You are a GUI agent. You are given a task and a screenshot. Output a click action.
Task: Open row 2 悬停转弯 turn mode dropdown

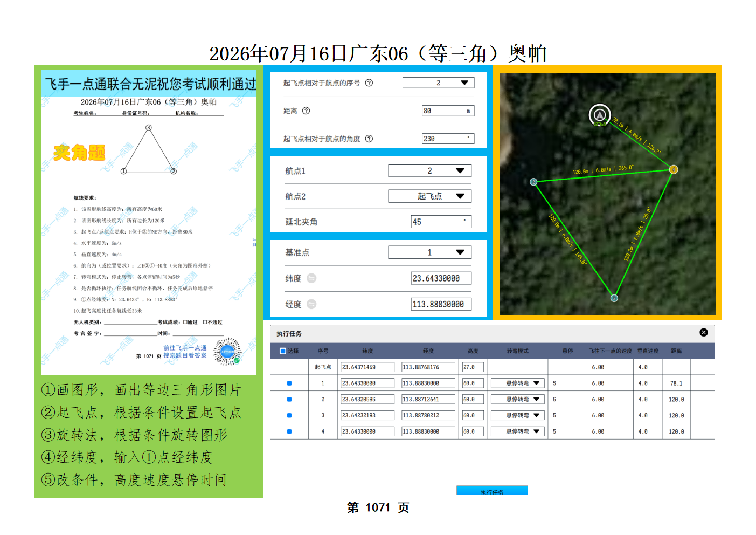pos(518,400)
